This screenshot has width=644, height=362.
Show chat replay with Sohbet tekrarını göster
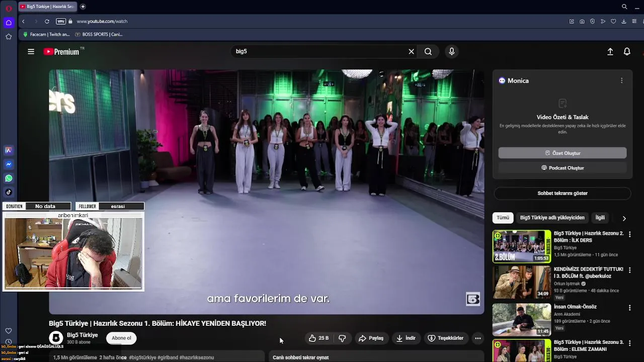tap(562, 193)
